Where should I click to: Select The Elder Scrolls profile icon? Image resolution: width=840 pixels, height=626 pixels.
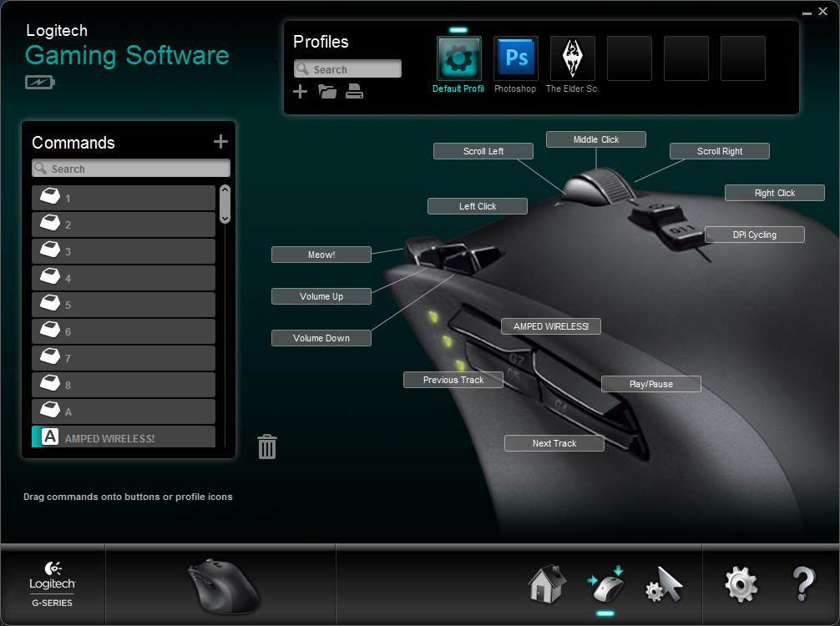tap(573, 58)
